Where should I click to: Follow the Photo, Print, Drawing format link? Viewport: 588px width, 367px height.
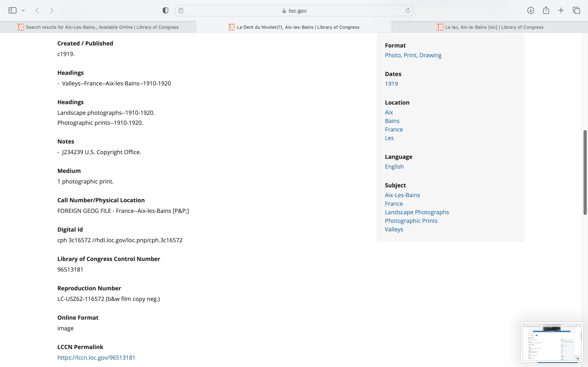pyautogui.click(x=413, y=55)
